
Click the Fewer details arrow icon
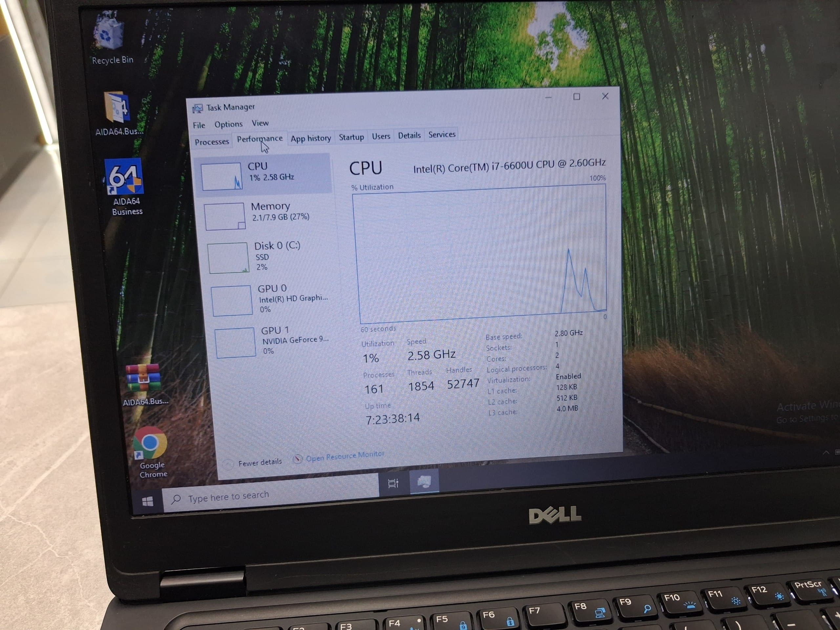coord(228,464)
